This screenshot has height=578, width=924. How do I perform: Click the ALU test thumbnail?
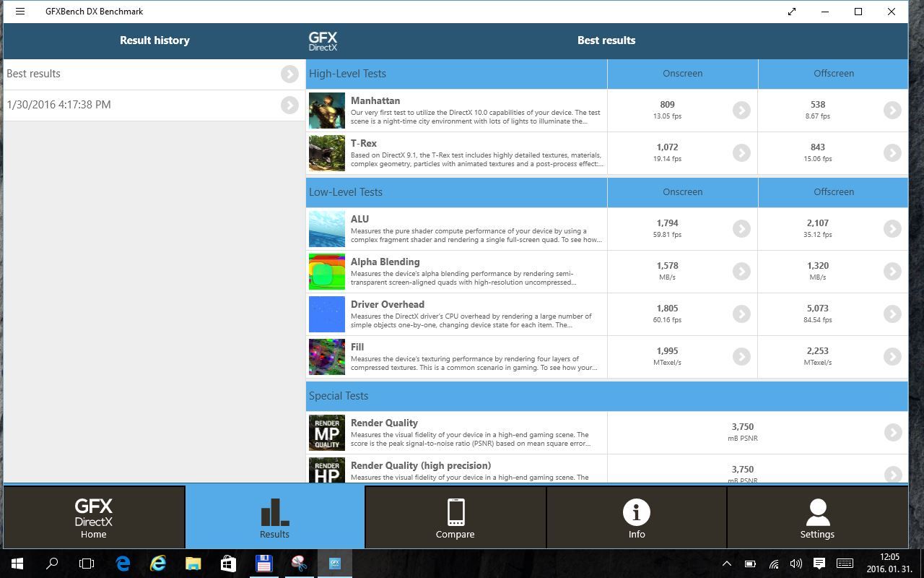[327, 229]
